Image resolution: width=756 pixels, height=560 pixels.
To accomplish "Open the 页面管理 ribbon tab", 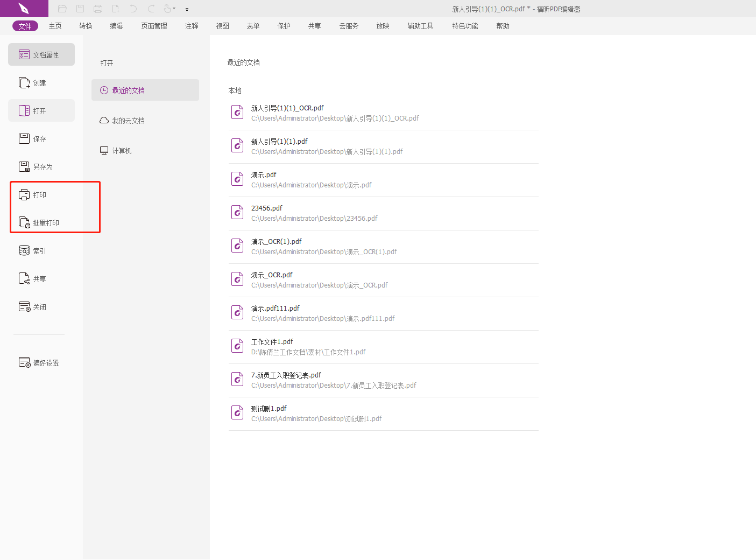I will click(154, 26).
